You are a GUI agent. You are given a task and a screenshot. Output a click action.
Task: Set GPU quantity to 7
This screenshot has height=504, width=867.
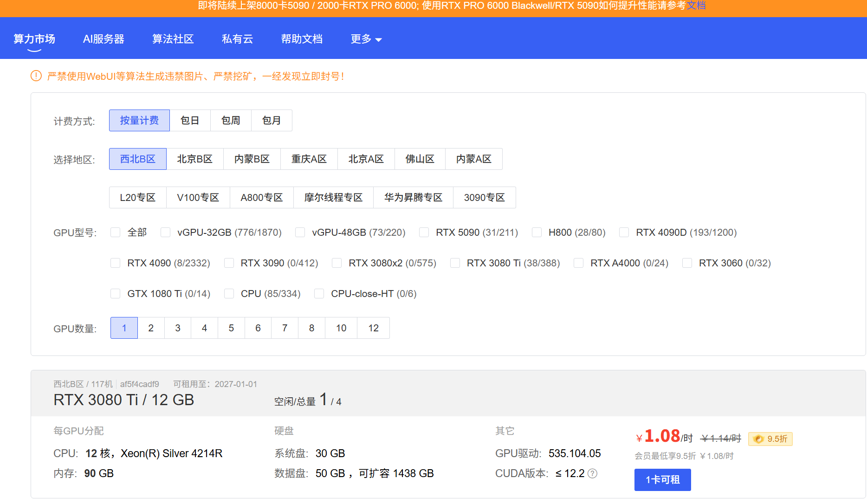tap(285, 328)
